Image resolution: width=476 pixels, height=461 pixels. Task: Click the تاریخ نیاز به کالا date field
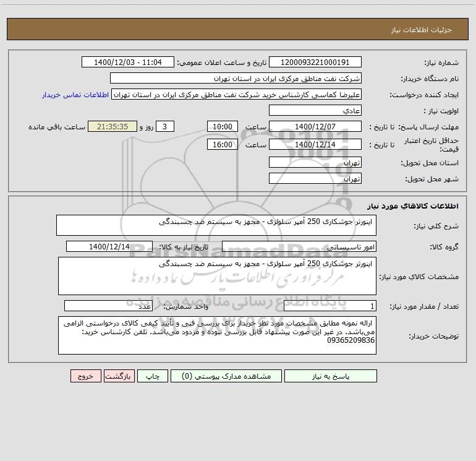(109, 246)
